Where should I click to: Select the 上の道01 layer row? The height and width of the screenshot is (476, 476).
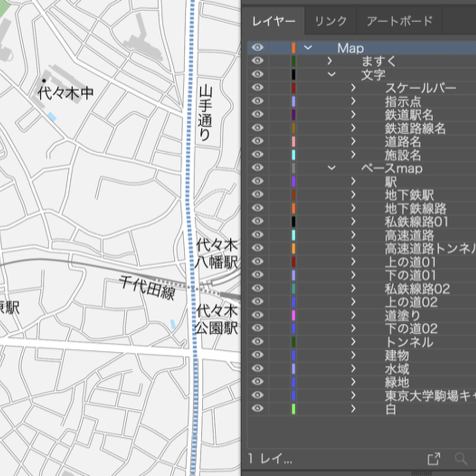[x=362, y=261]
